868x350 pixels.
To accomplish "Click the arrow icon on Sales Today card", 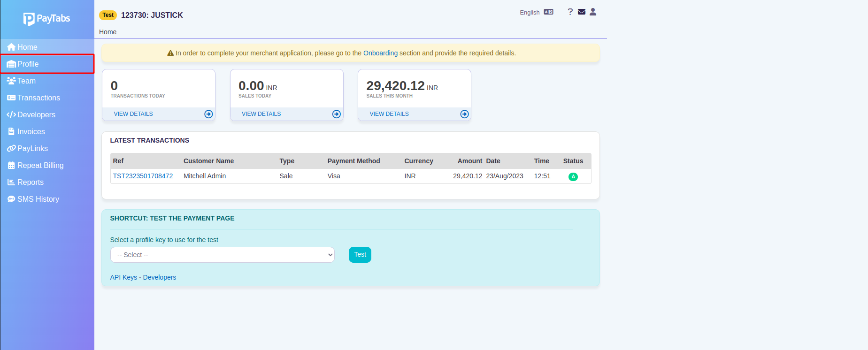I will click(x=337, y=114).
